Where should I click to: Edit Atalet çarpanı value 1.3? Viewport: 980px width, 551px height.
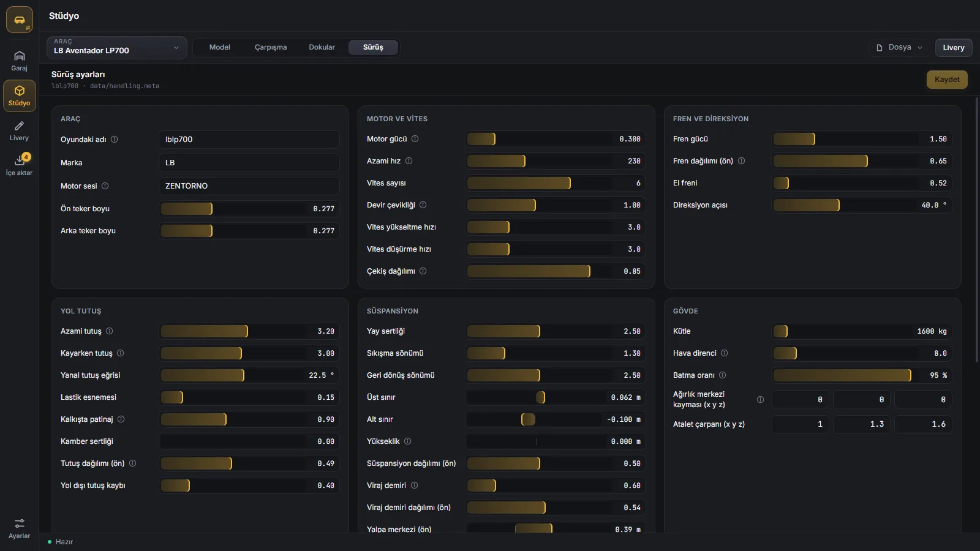tap(862, 424)
